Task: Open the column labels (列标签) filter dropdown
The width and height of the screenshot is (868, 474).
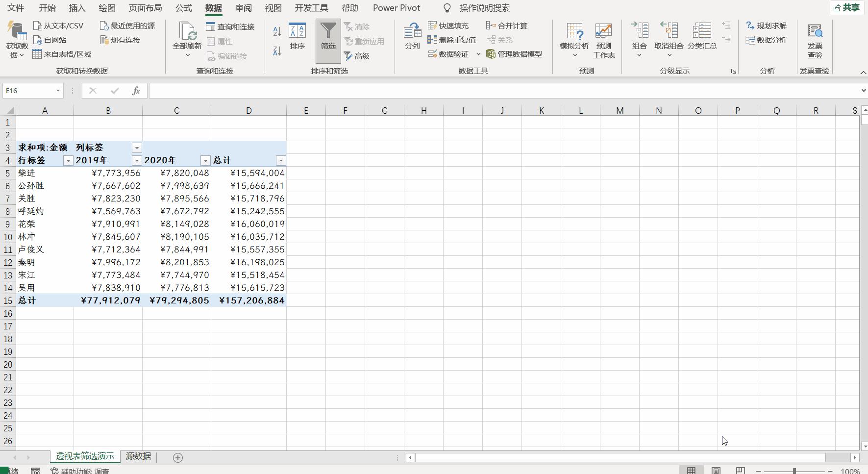Action: (x=137, y=148)
